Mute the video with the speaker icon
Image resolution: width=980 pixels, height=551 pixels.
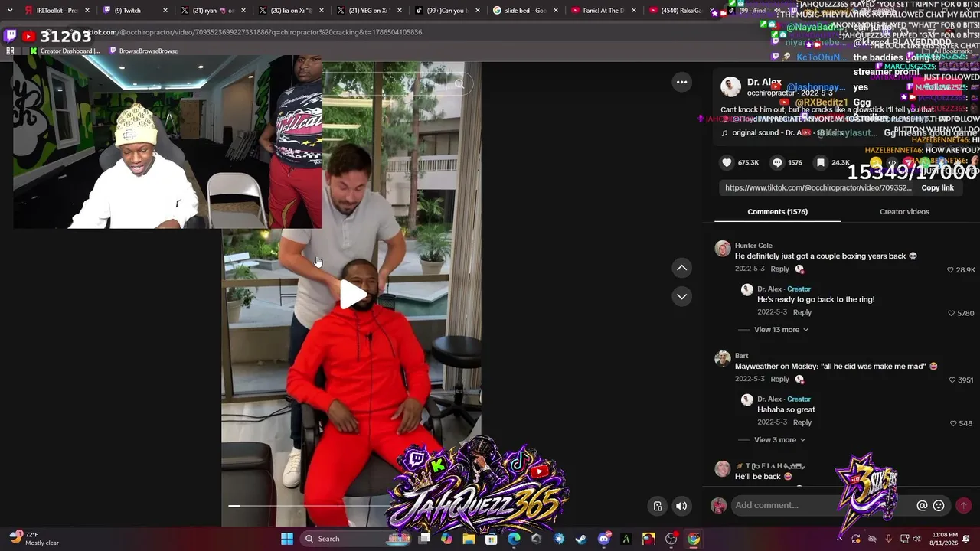point(681,506)
